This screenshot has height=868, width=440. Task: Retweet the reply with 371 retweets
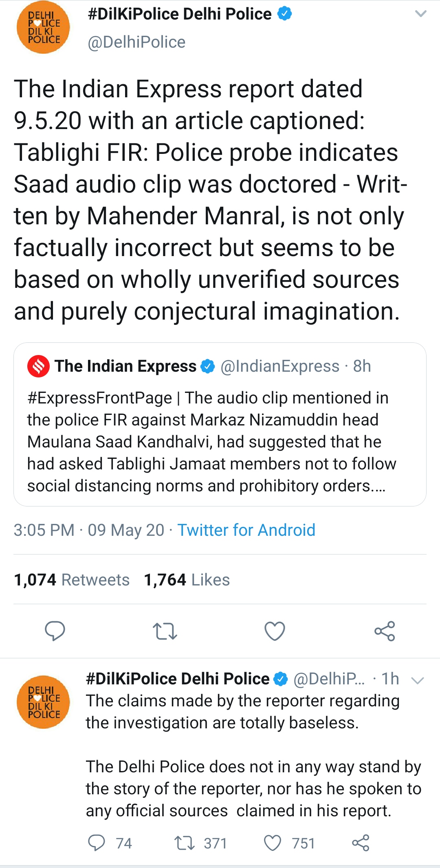(x=185, y=843)
